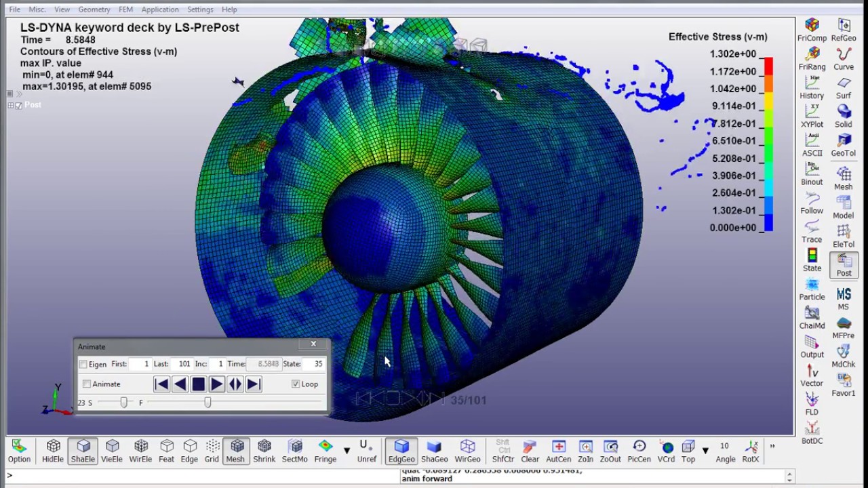This screenshot has width=868, height=488.
Task: Open the View menu
Action: pyautogui.click(x=62, y=9)
